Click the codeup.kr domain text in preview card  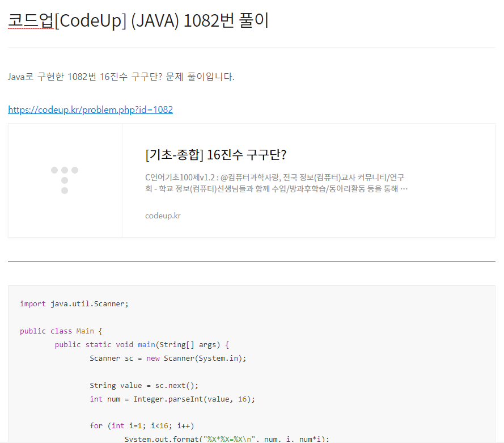click(x=163, y=216)
